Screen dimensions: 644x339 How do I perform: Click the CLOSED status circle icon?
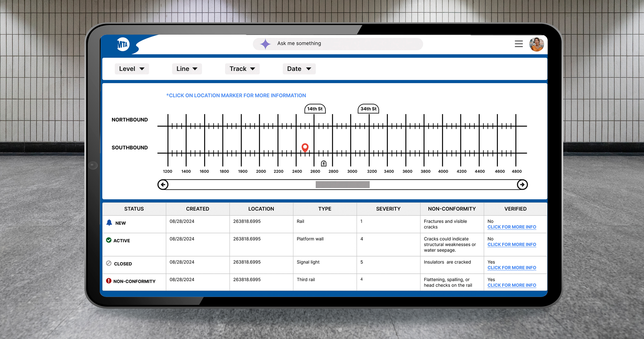coord(109,263)
